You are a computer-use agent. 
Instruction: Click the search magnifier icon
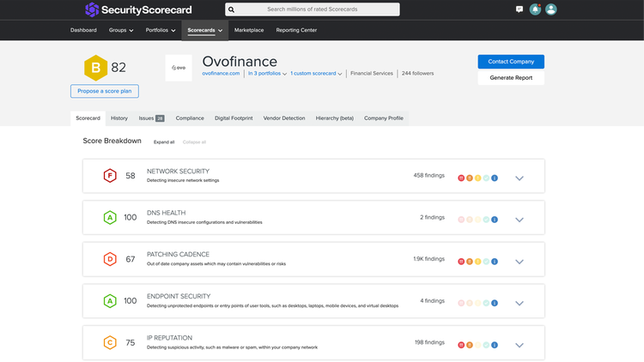pos(231,9)
